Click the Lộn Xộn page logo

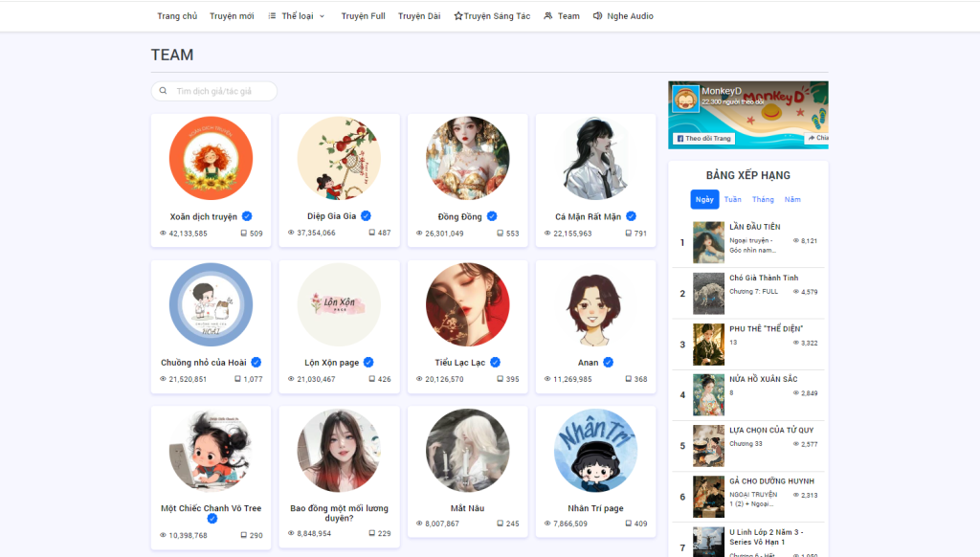[x=339, y=305]
